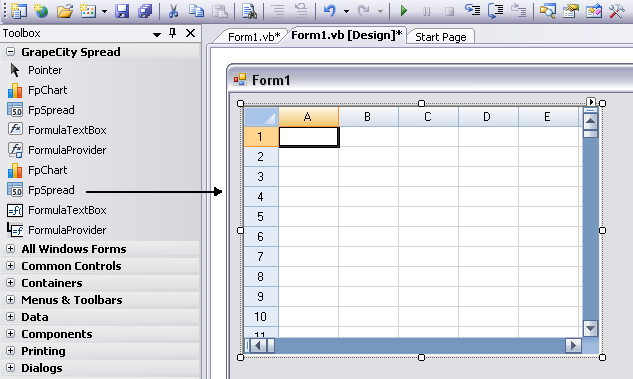Open the Redo history dropdown arrow
The image size is (633, 379).
380,12
